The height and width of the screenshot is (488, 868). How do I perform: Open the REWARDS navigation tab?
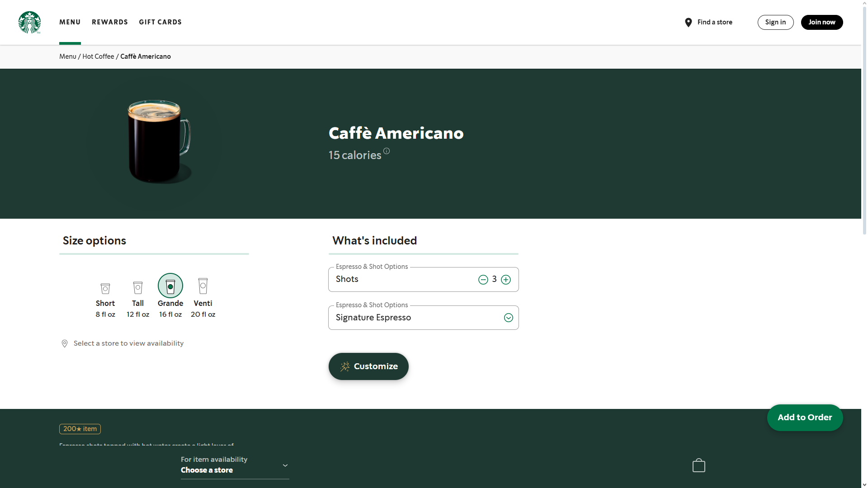110,22
